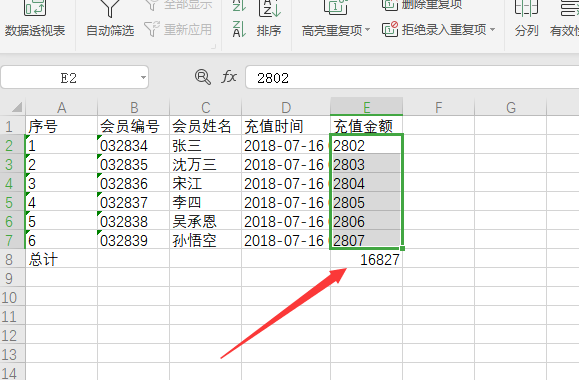The height and width of the screenshot is (380, 579).
Task: Select the name cell 吴承恩
Action: point(205,221)
